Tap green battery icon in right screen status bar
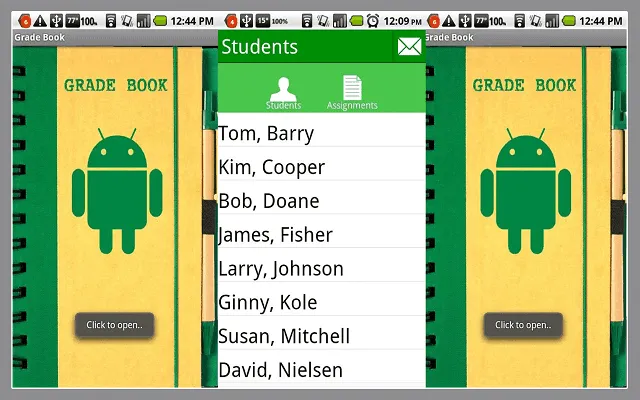 pyautogui.click(x=569, y=21)
